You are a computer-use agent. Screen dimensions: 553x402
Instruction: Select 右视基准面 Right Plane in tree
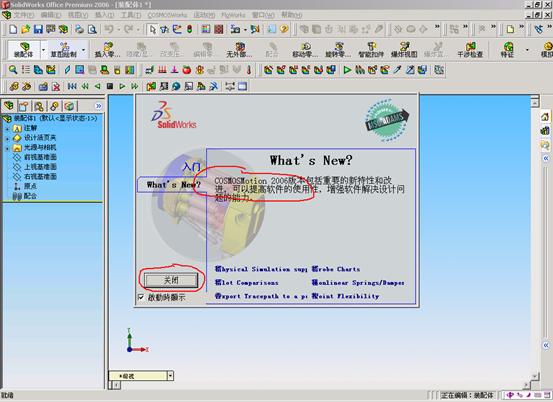(x=40, y=176)
